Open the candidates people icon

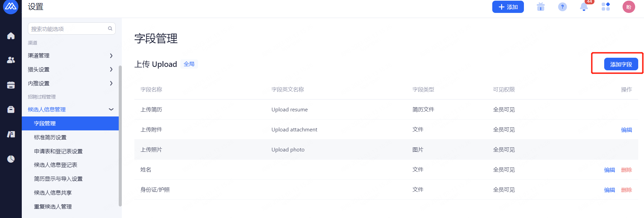point(11,60)
